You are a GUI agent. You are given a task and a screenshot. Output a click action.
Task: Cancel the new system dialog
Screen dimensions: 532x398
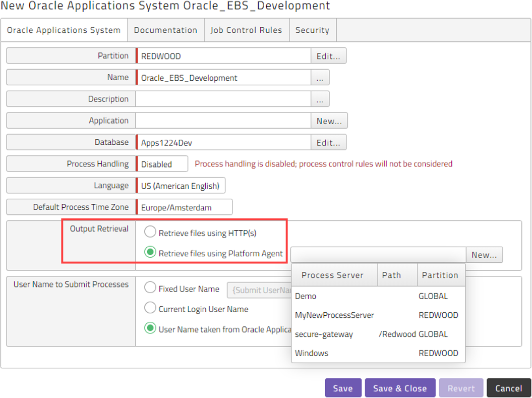(509, 388)
